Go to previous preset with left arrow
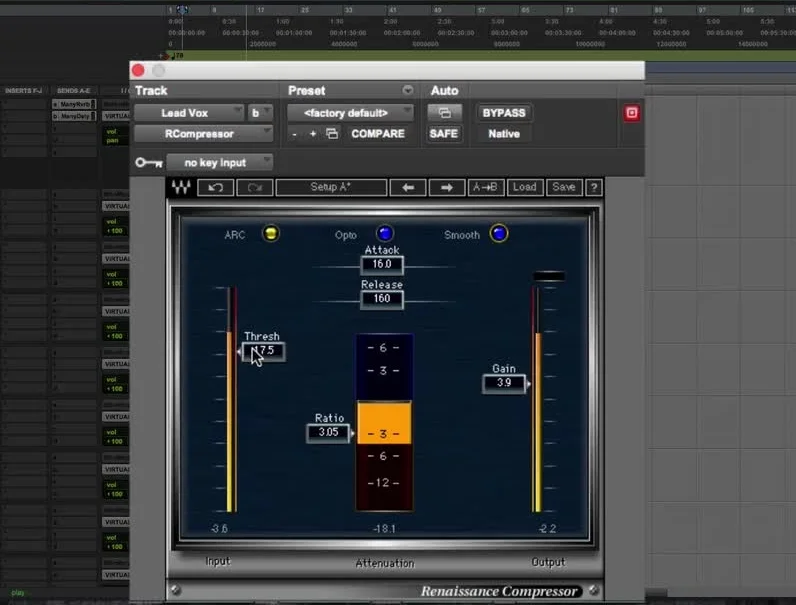Image resolution: width=796 pixels, height=605 pixels. [x=408, y=187]
